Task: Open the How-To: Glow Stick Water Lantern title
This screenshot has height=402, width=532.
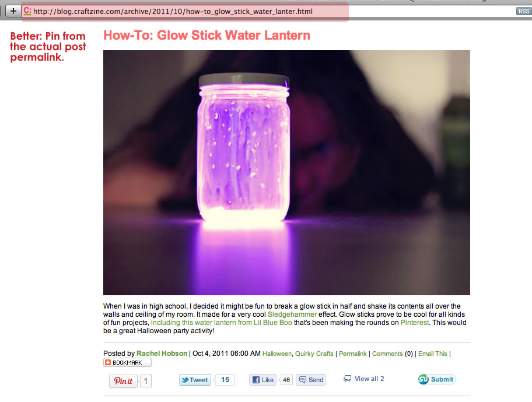Action: click(x=206, y=35)
